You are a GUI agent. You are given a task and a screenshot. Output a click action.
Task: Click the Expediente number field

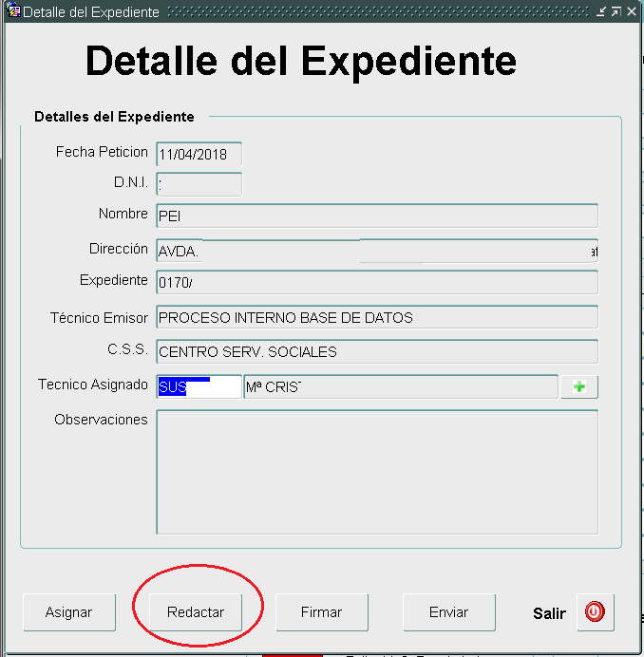pyautogui.click(x=377, y=282)
